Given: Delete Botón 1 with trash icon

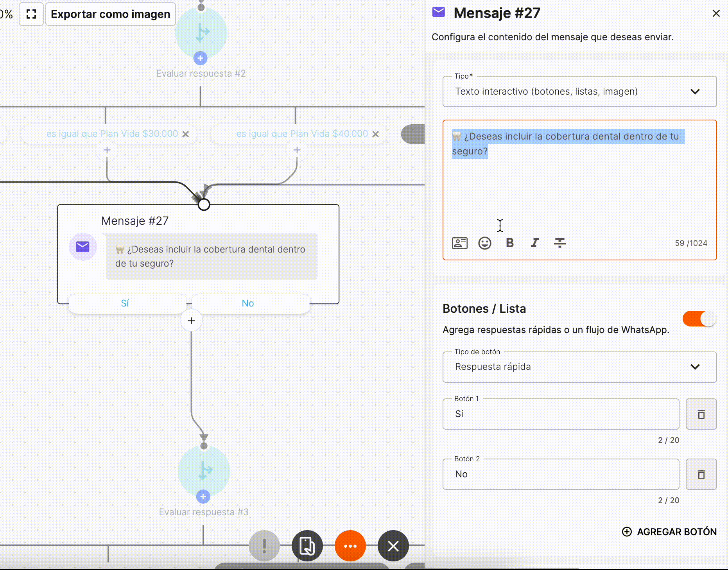Looking at the screenshot, I should (x=701, y=414).
